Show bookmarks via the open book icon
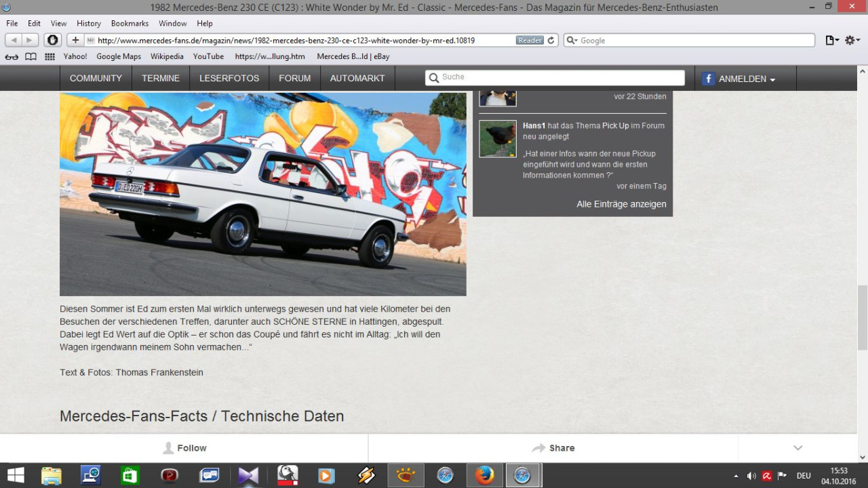This screenshot has height=488, width=868. (31, 57)
